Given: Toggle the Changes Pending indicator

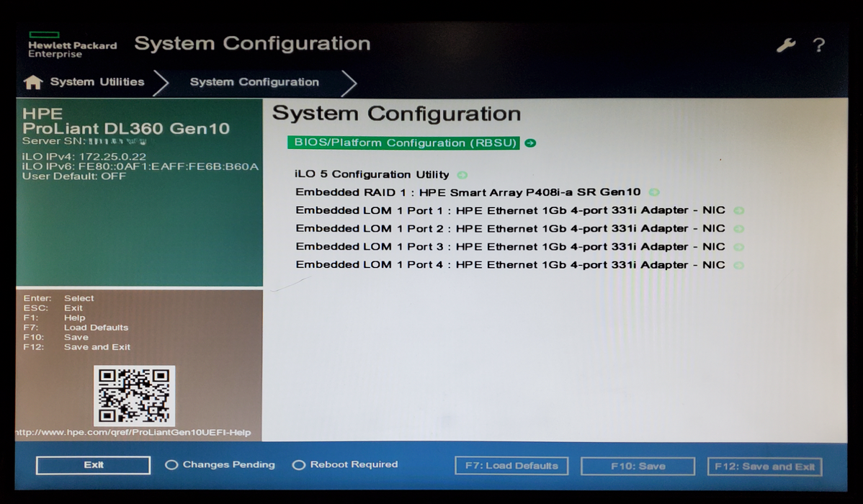Looking at the screenshot, I should point(171,465).
